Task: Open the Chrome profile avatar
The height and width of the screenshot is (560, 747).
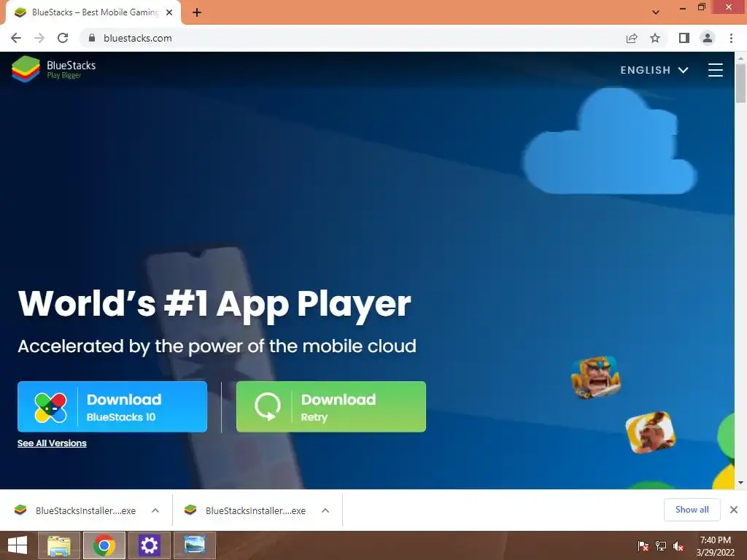Action: coord(708,38)
